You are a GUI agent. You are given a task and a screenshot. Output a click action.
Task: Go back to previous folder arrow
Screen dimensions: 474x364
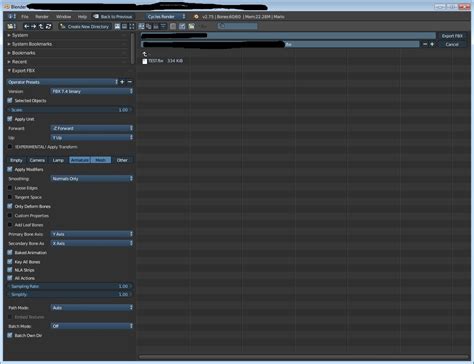(x=27, y=26)
